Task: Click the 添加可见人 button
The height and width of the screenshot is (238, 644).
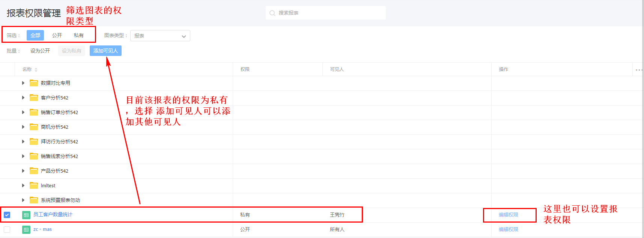Action: click(105, 51)
